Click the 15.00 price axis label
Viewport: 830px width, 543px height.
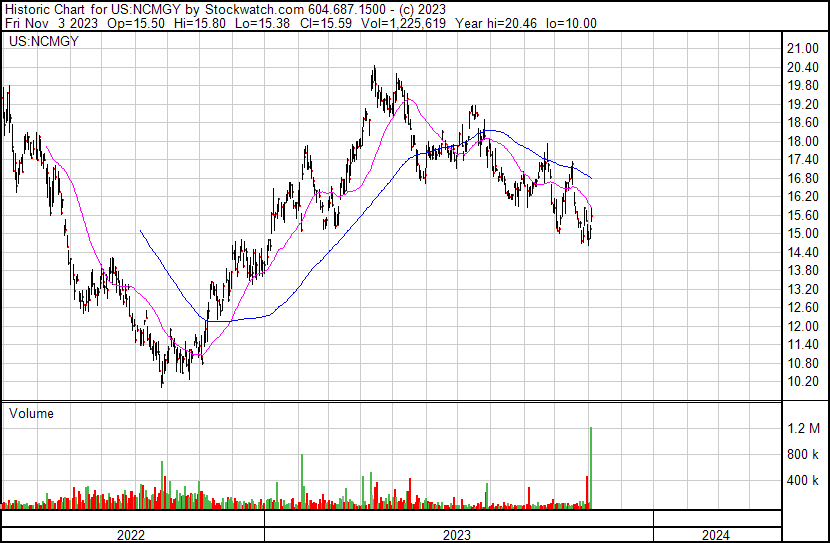click(803, 233)
